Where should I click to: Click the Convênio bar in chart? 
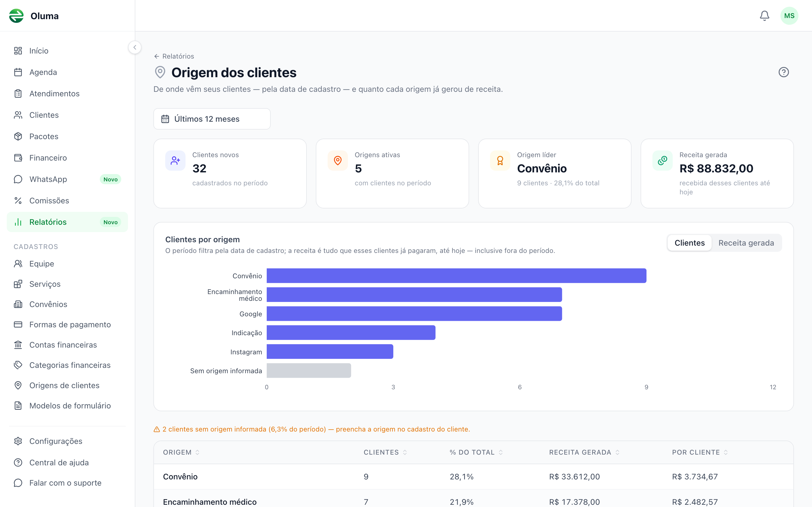pyautogui.click(x=456, y=276)
